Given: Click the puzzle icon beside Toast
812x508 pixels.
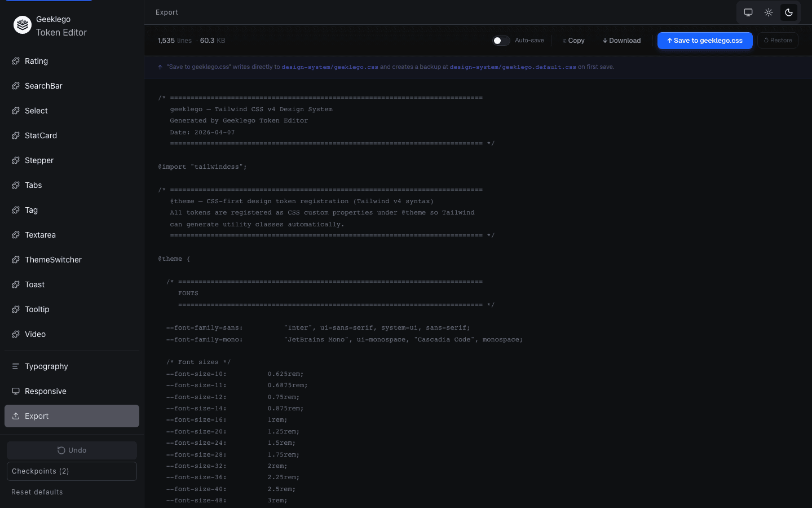Looking at the screenshot, I should 16,284.
